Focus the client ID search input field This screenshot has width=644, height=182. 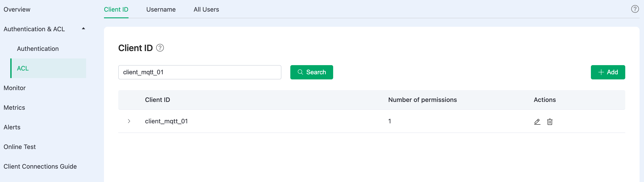[x=199, y=72]
